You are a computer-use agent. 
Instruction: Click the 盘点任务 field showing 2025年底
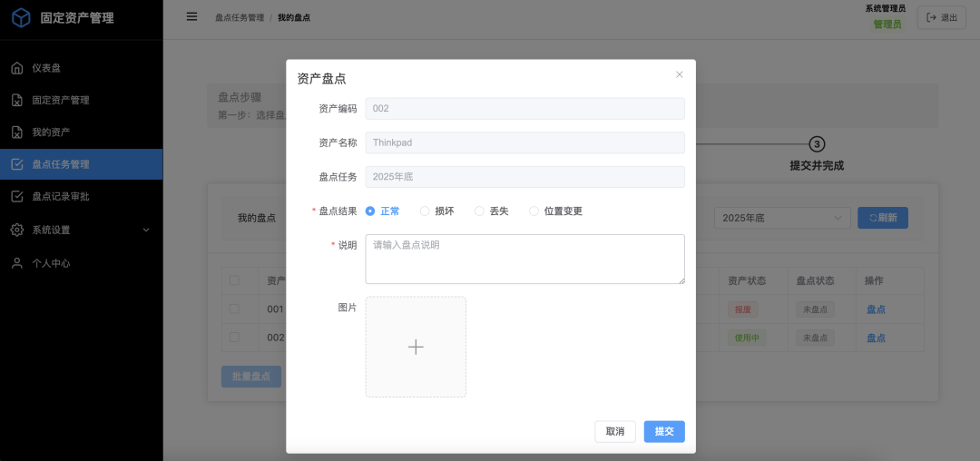[x=525, y=177]
